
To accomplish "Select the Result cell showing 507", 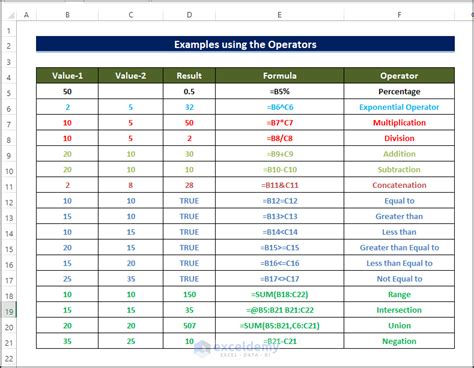I will pos(189,326).
